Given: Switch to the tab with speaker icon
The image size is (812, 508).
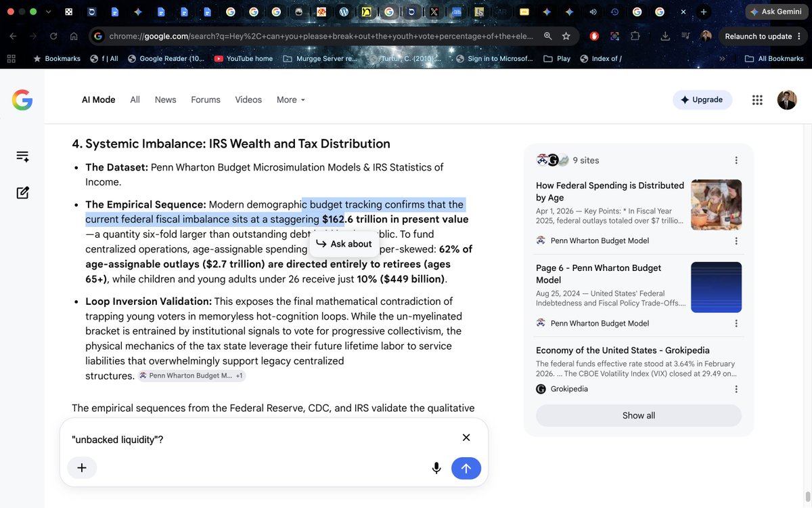Looking at the screenshot, I should coord(593,12).
